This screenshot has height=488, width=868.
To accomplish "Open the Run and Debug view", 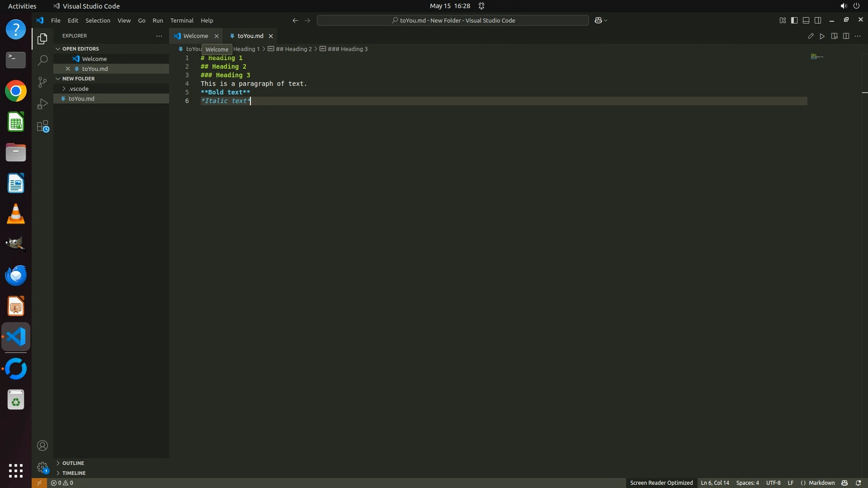I will 42,104.
